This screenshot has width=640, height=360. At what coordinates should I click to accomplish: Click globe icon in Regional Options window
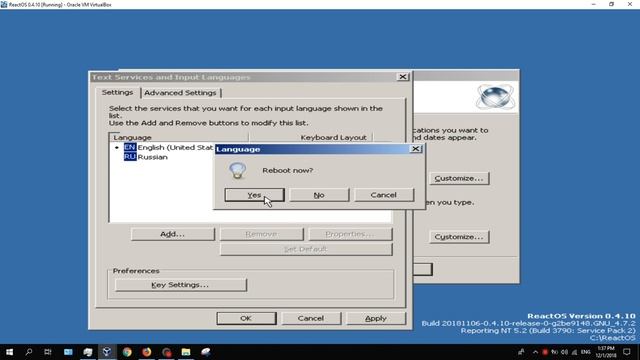tap(495, 97)
